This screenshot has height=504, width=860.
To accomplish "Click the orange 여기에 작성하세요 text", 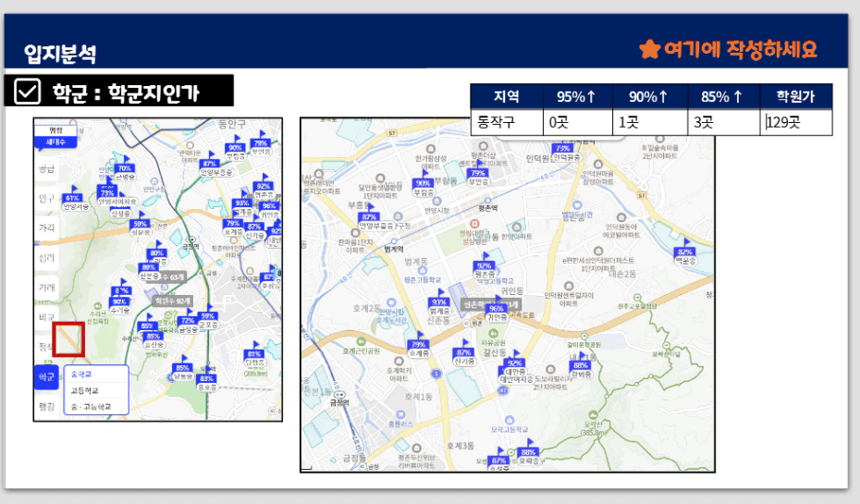I will [741, 49].
